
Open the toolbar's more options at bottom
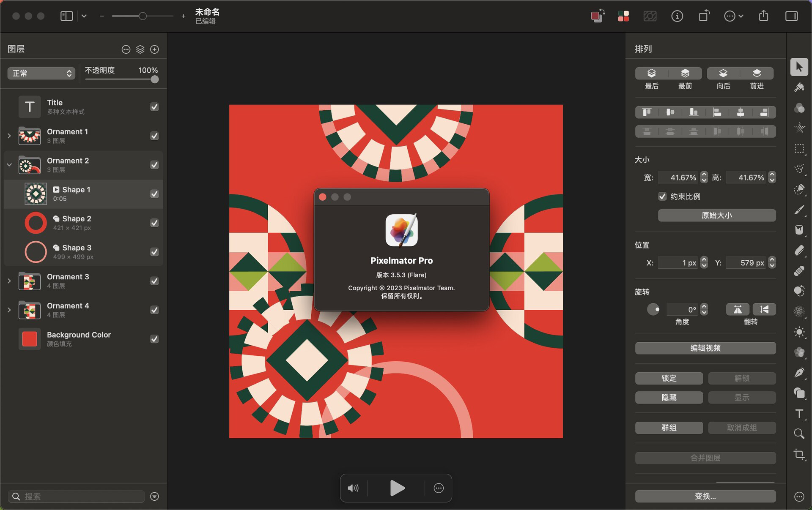pos(799,496)
